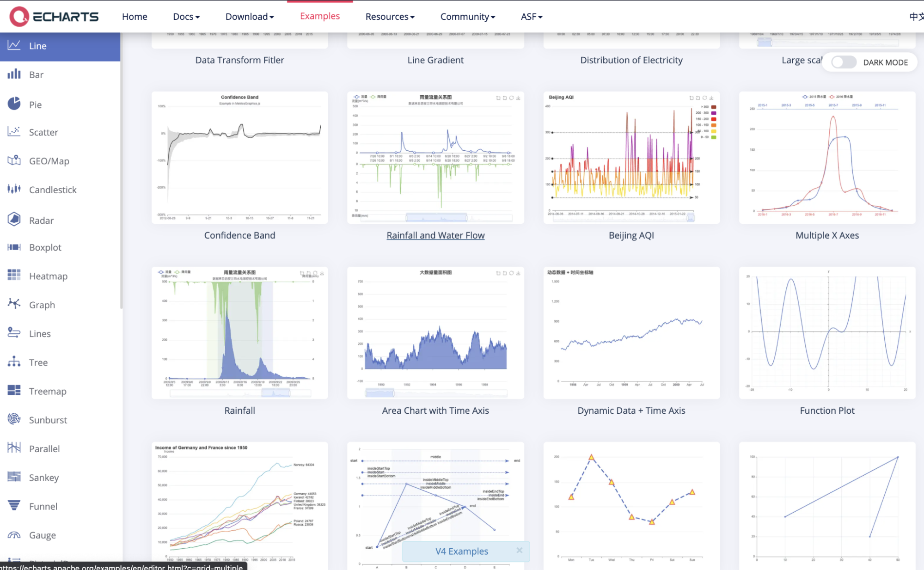Open the Beijing AQI example title
Viewport: 924px width, 570px height.
coord(631,235)
